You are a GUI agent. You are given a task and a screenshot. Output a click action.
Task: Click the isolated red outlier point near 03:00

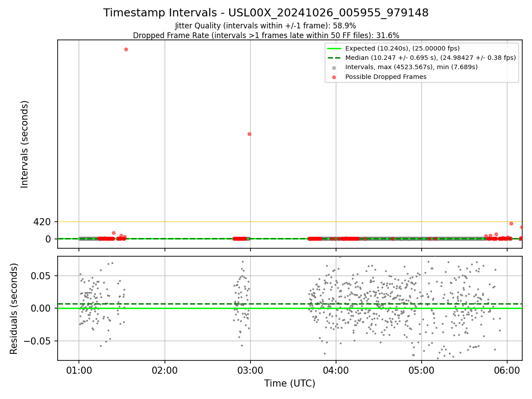(x=249, y=134)
